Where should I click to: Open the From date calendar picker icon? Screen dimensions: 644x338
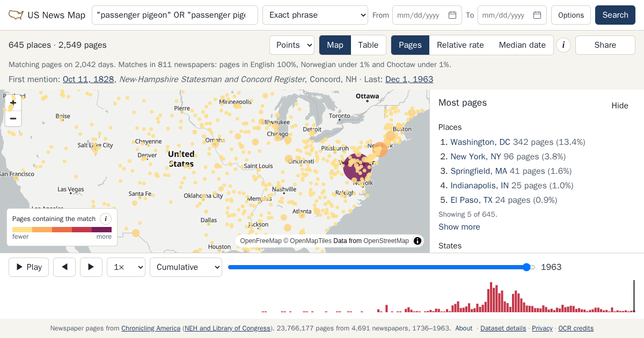tap(452, 15)
